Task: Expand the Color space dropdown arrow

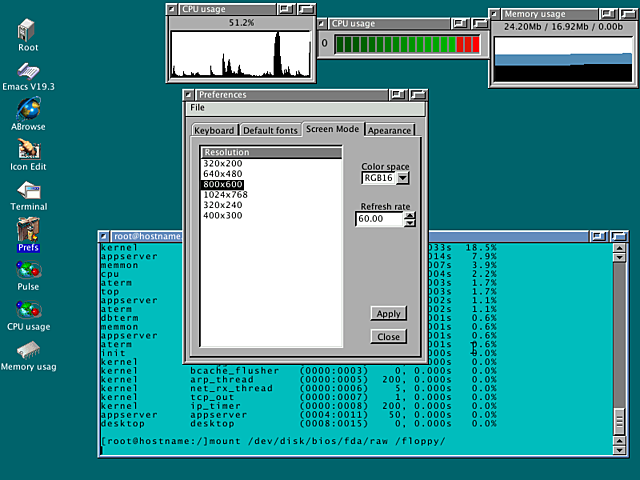Action: pyautogui.click(x=402, y=178)
